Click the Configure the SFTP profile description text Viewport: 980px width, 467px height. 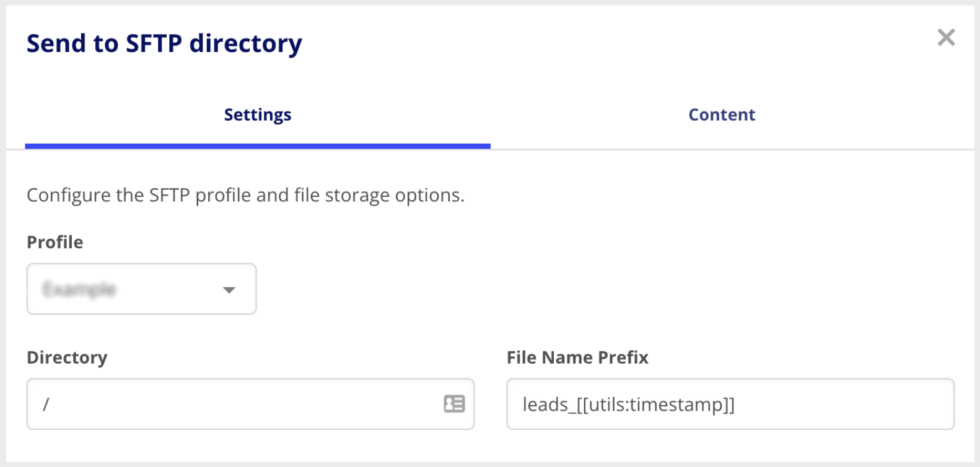(x=245, y=195)
